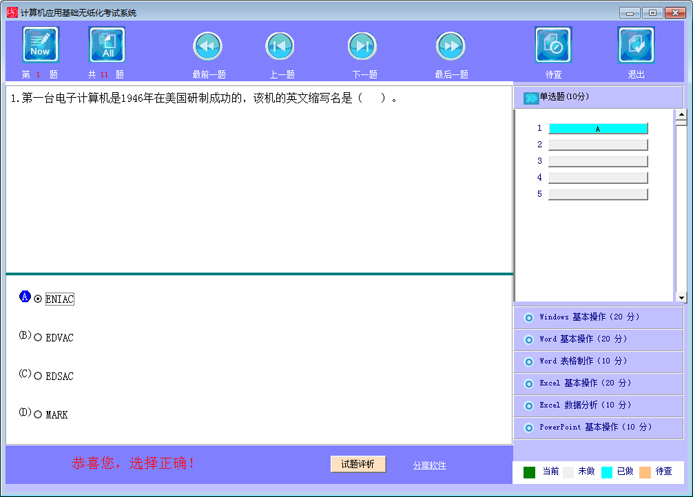Expand Windows 基本操作 (20 分) section
The image size is (693, 497).
(598, 317)
